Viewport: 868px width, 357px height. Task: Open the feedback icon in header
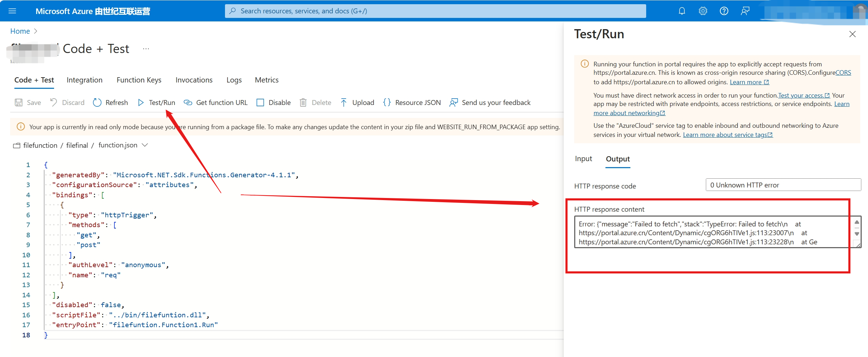745,11
